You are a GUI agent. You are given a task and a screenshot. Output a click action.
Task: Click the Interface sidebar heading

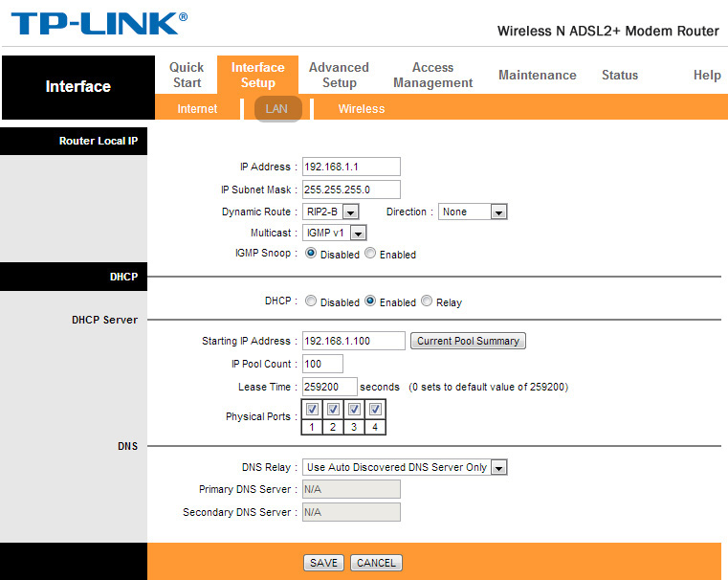(x=78, y=86)
